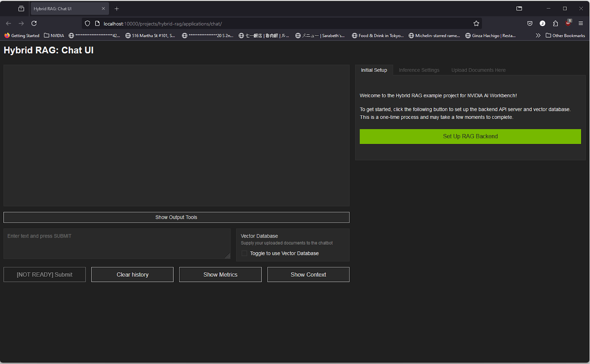Open the Firefox extensions puzzle icon
This screenshot has width=590, height=364.
pos(555,24)
